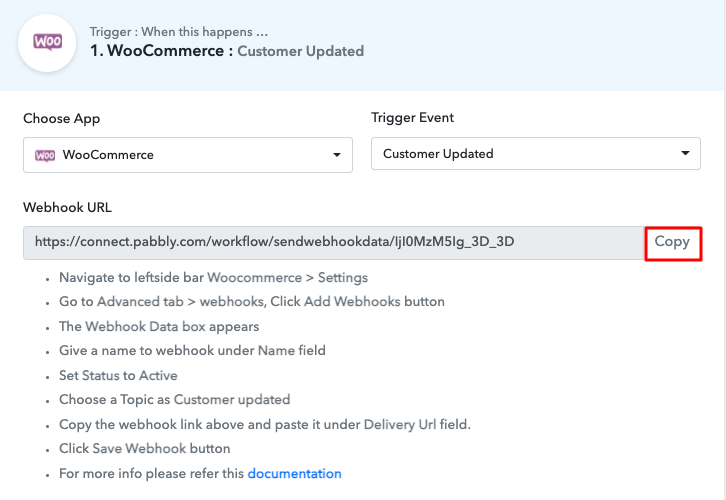Click the 'Trigger Event' label

coord(413,118)
